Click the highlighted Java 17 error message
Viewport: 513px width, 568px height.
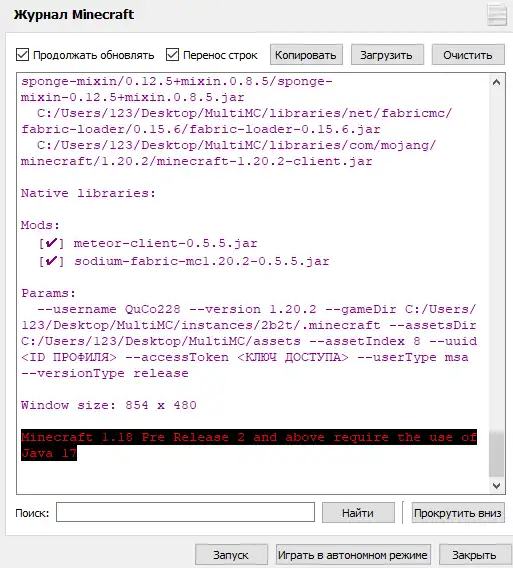(249, 445)
